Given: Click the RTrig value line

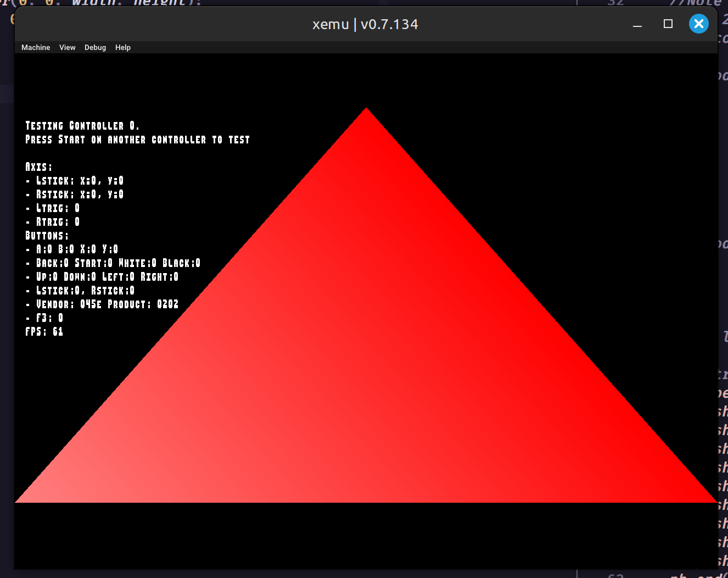Looking at the screenshot, I should point(58,222).
